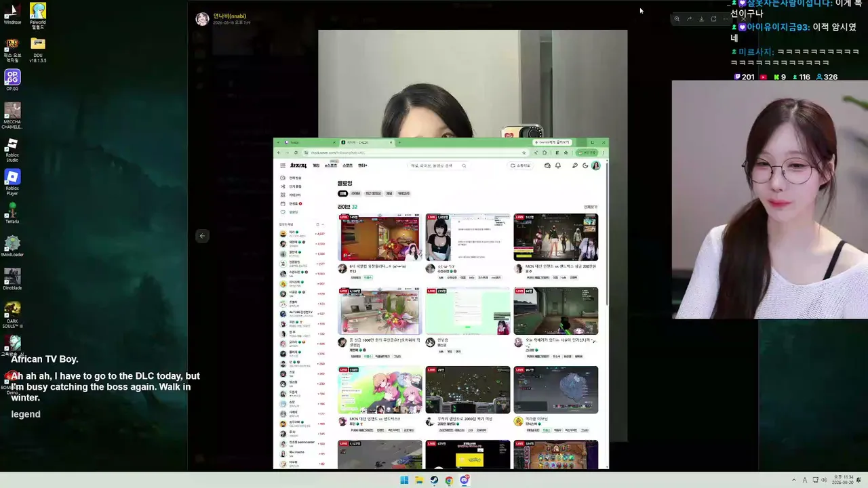Open 카테고리 in the Chzzk sidebar

(x=291, y=195)
